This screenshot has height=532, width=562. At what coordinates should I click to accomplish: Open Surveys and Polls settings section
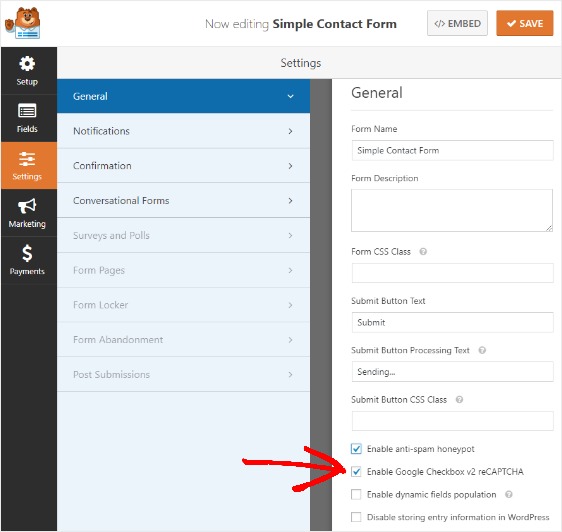click(184, 236)
